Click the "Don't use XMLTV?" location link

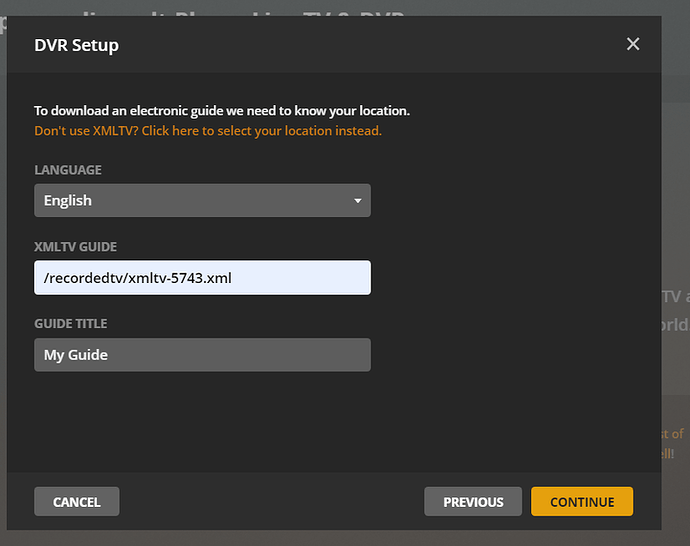pos(208,131)
